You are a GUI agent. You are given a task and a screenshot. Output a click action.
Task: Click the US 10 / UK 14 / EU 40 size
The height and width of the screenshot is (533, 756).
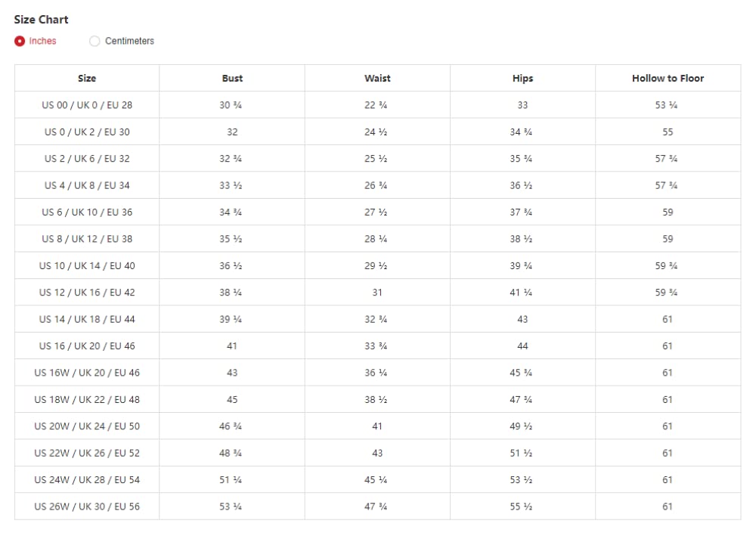click(x=87, y=266)
